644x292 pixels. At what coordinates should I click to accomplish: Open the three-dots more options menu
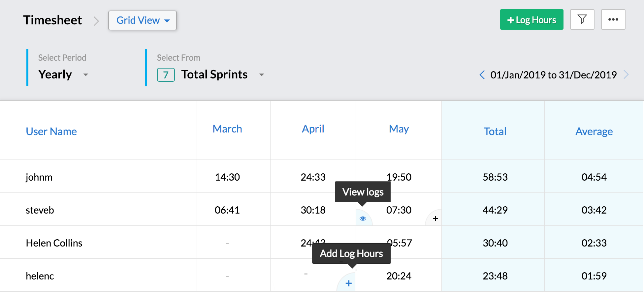[x=613, y=19]
